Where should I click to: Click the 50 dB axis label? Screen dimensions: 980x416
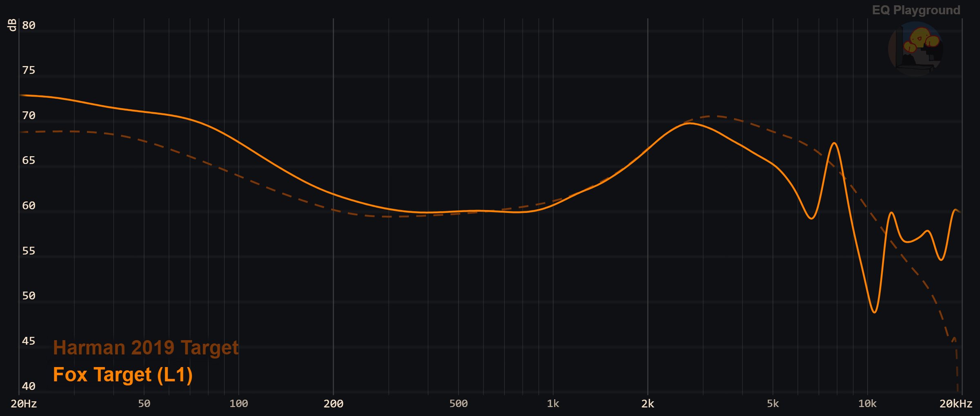29,296
